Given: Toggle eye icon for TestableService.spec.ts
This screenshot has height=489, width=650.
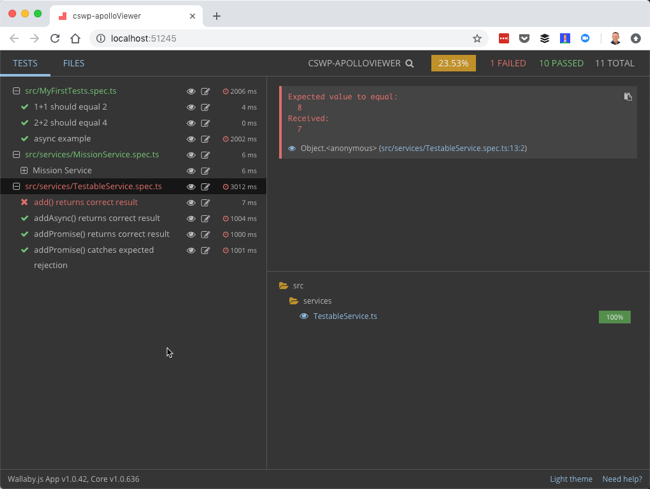Looking at the screenshot, I should tap(191, 187).
